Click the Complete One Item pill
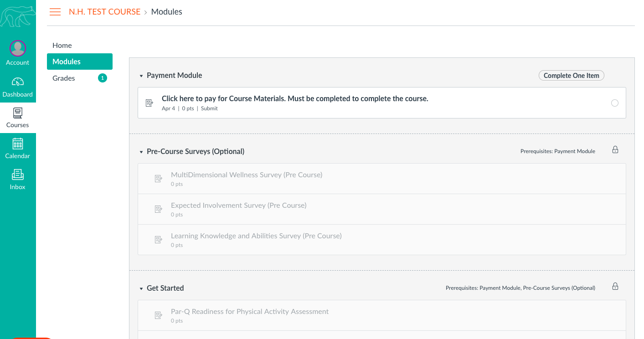Viewport: 644px width, 339px height. (572, 76)
